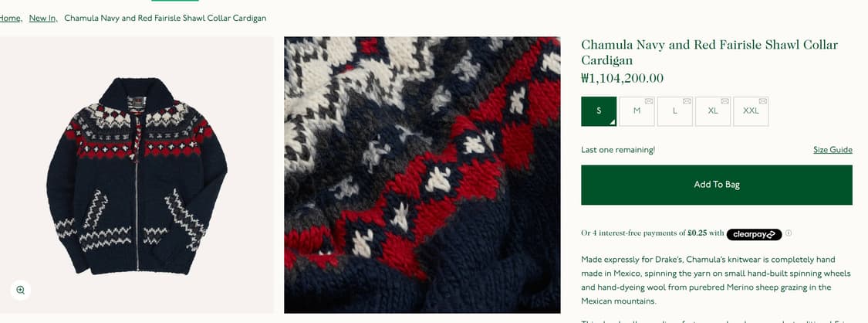Open the Size Guide link
868x323 pixels.
point(833,150)
